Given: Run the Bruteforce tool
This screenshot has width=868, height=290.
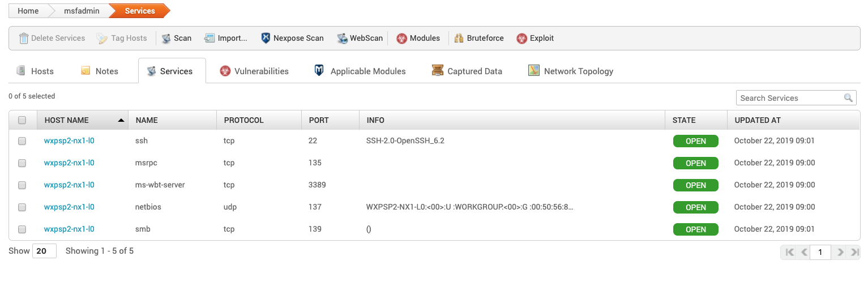Looking at the screenshot, I should click(x=459, y=39).
